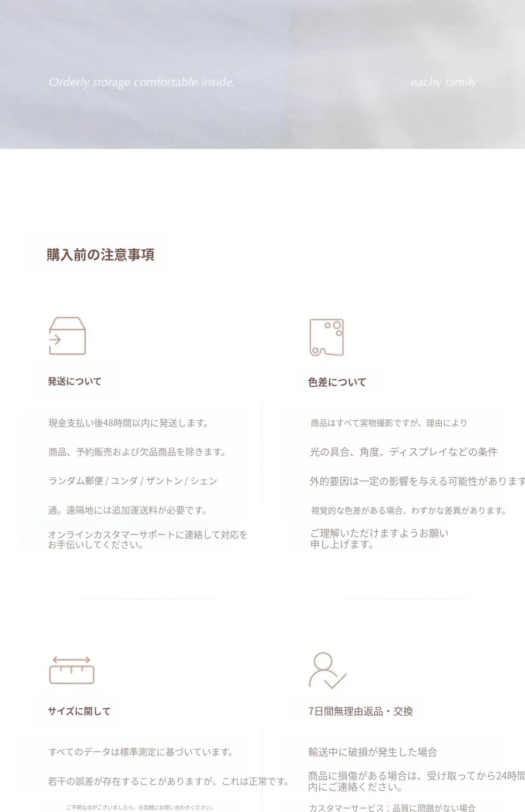
Task: Click the 発送について heading
Action: coord(75,381)
